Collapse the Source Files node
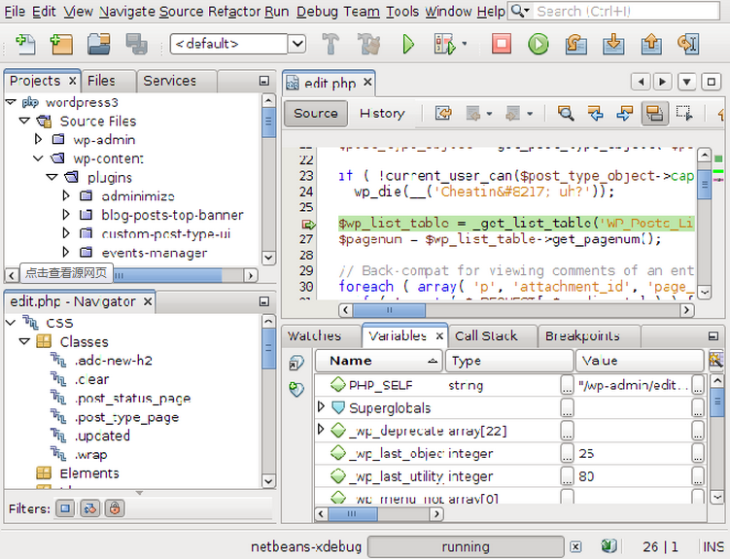 pyautogui.click(x=24, y=121)
